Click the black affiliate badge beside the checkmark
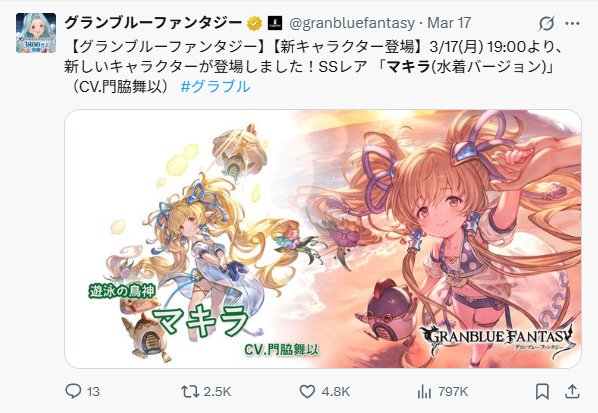Viewport: 598px width, 413px height. point(275,23)
